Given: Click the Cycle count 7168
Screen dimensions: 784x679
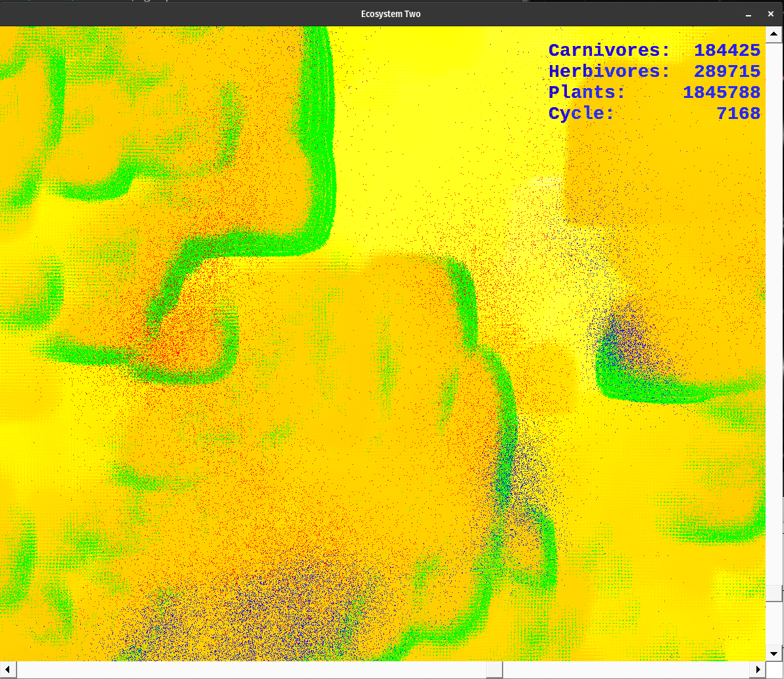Looking at the screenshot, I should point(738,114).
